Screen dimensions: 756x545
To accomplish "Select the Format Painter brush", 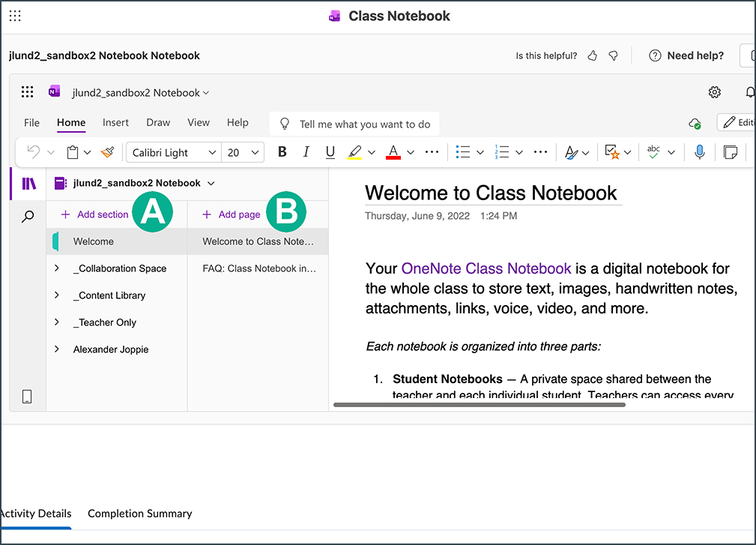I will [108, 152].
